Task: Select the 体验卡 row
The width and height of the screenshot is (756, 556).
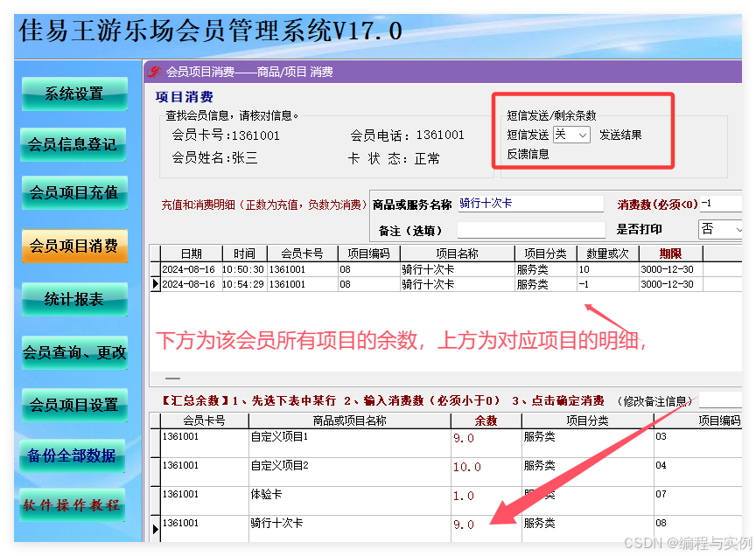Action: point(445,501)
